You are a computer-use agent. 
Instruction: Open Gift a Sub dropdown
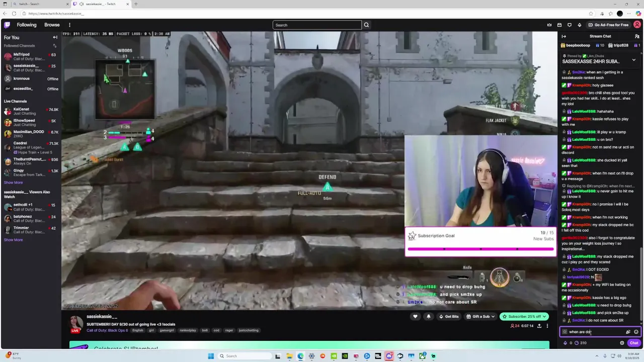tap(480, 316)
